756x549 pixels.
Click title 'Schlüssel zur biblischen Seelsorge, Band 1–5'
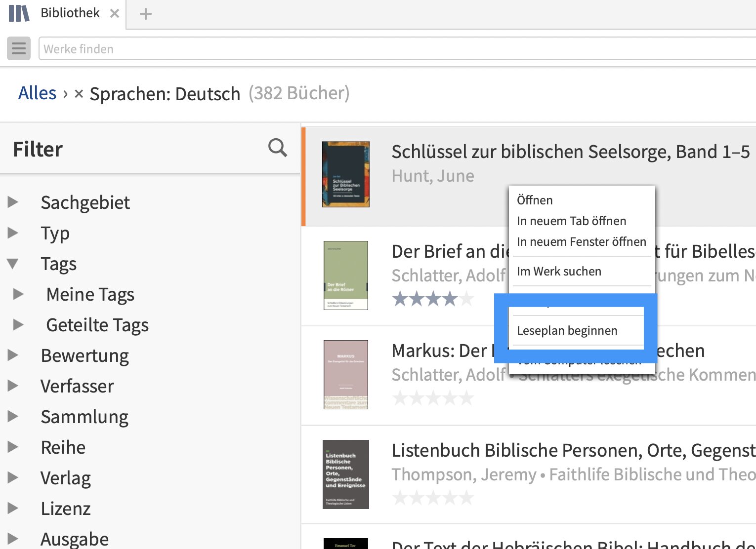point(571,152)
